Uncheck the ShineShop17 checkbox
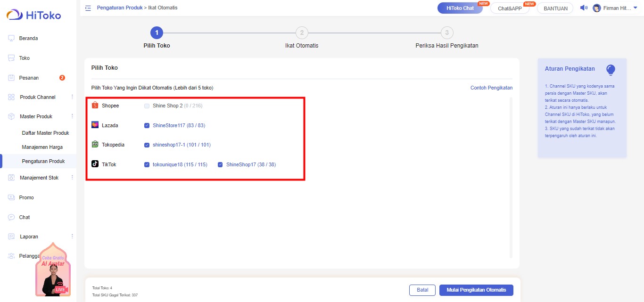Image resolution: width=644 pixels, height=302 pixels. click(220, 165)
